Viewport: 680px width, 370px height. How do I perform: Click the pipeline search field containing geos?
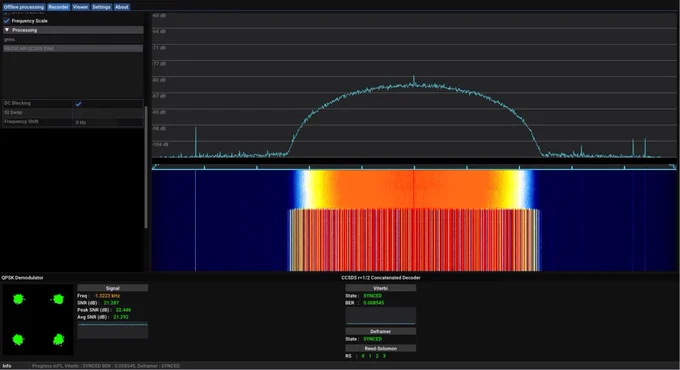coord(73,39)
